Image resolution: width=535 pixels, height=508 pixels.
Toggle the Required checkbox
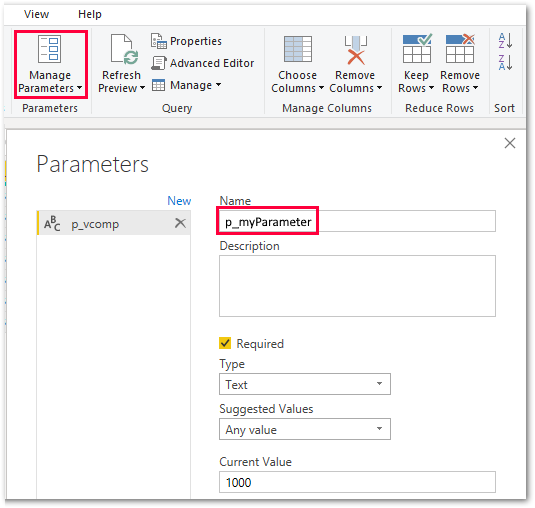(225, 343)
